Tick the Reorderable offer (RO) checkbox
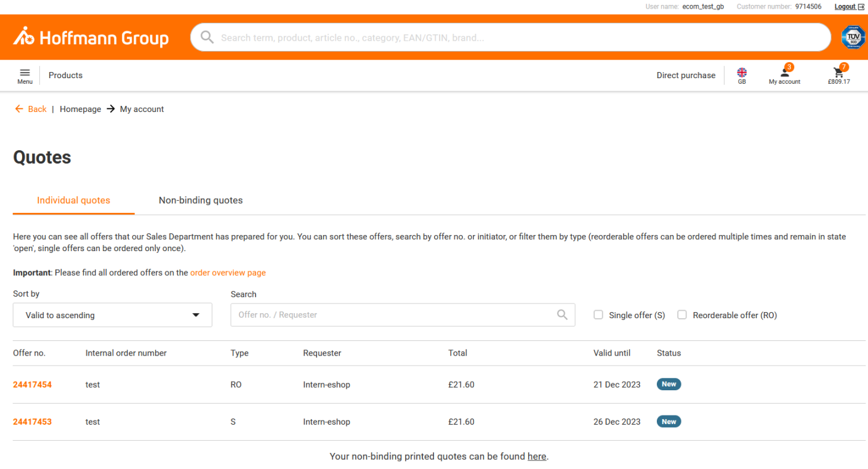The width and height of the screenshot is (868, 469). pos(682,315)
